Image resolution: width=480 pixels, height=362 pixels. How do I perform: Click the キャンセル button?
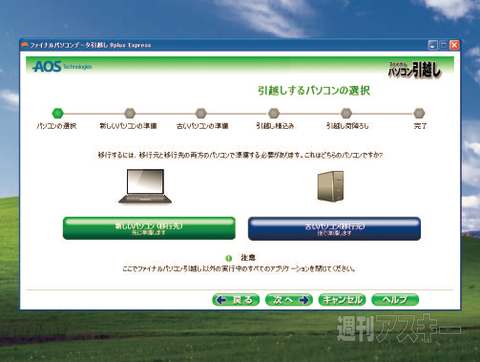click(x=342, y=300)
